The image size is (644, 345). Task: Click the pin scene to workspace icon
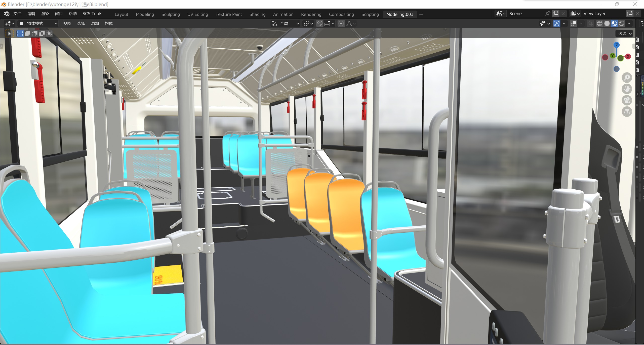coord(547,14)
